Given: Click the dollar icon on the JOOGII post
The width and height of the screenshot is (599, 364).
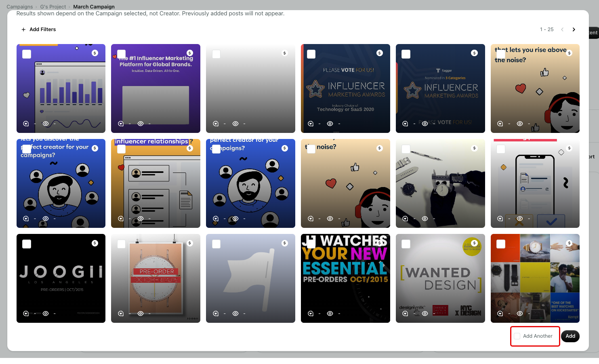Looking at the screenshot, I should click(x=95, y=243).
